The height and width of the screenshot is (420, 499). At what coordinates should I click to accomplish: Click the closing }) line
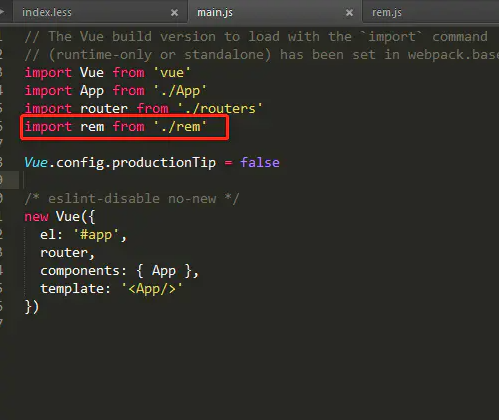click(x=32, y=307)
